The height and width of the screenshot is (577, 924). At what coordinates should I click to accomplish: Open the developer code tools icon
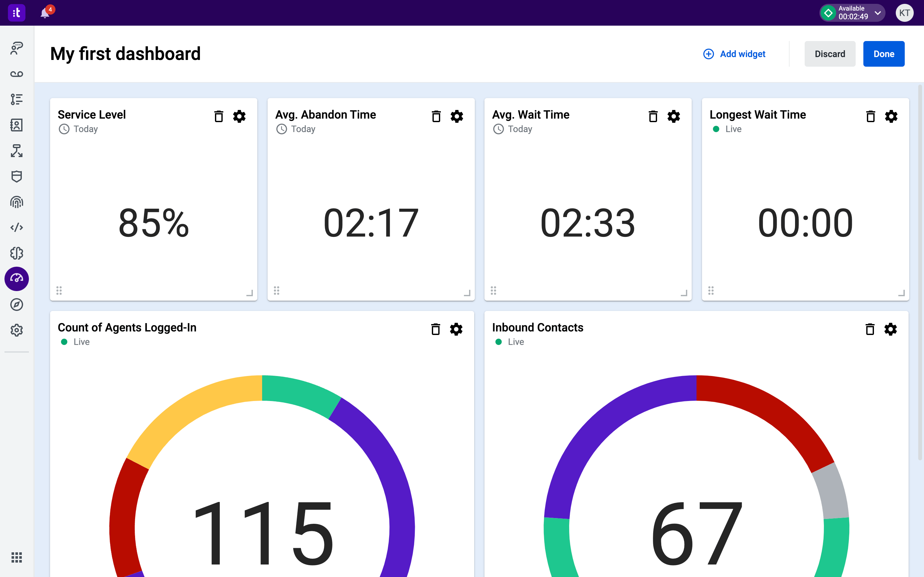[x=16, y=228]
